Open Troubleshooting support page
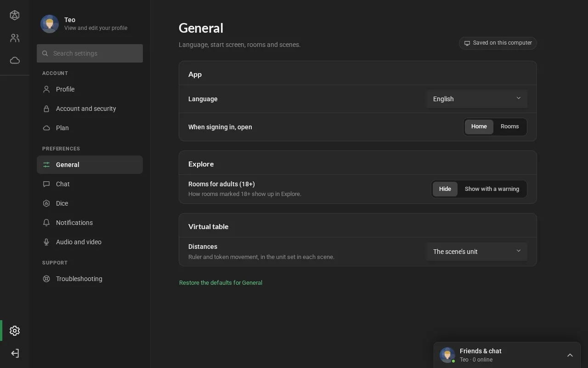The width and height of the screenshot is (588, 368). point(90,279)
